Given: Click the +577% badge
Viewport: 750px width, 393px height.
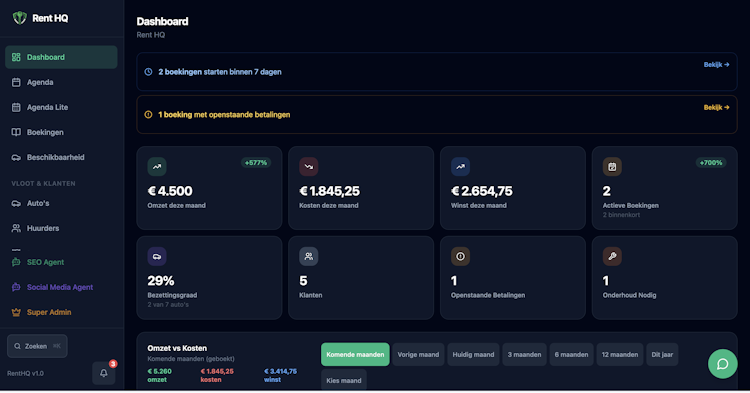Looking at the screenshot, I should [x=256, y=163].
